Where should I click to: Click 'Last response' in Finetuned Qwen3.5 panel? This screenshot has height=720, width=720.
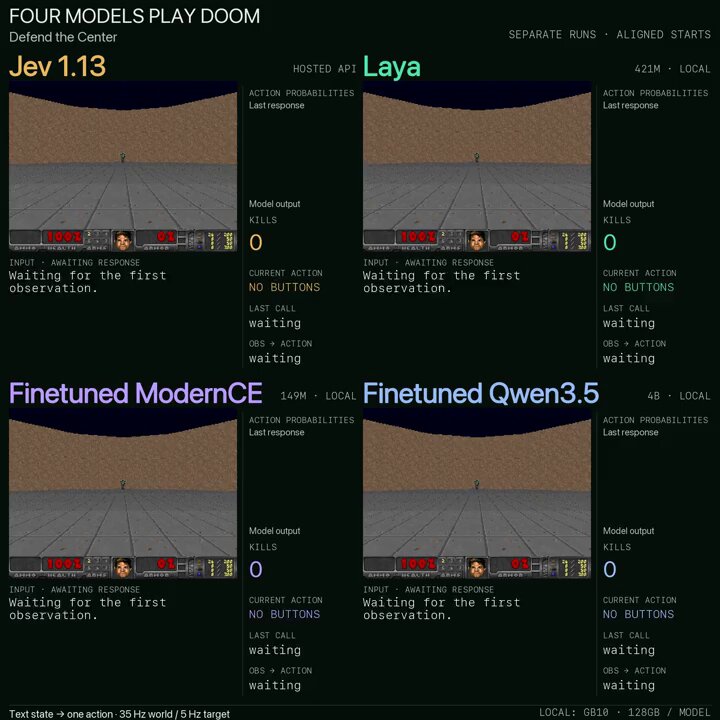pos(630,433)
